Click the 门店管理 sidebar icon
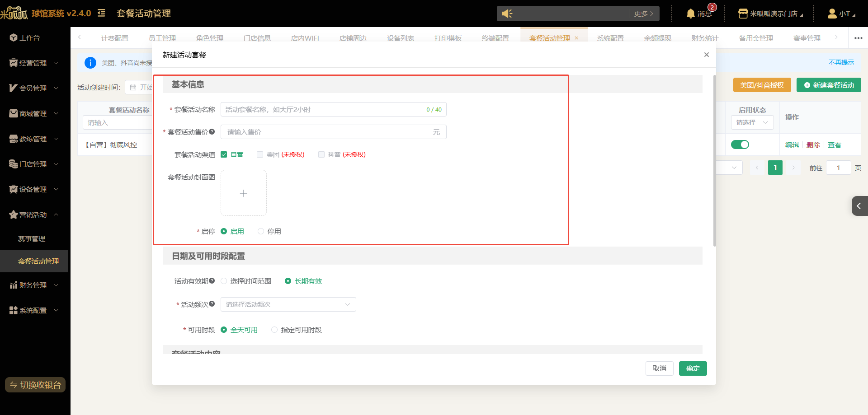This screenshot has width=868, height=415. click(x=14, y=164)
